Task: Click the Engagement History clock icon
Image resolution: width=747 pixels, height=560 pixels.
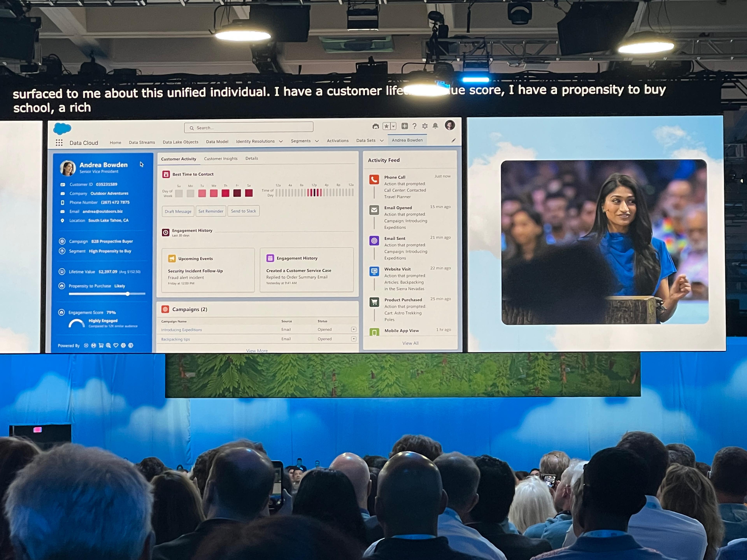Action: [166, 233]
